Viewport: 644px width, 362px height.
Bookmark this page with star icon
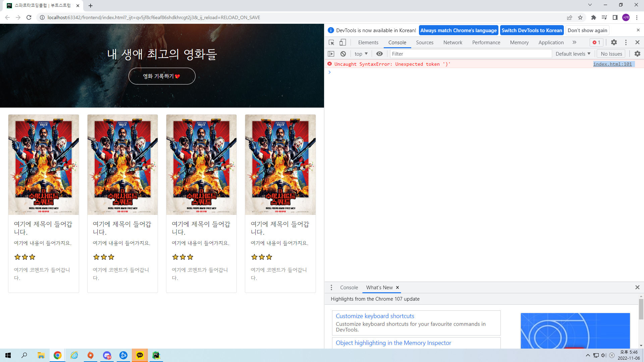580,17
